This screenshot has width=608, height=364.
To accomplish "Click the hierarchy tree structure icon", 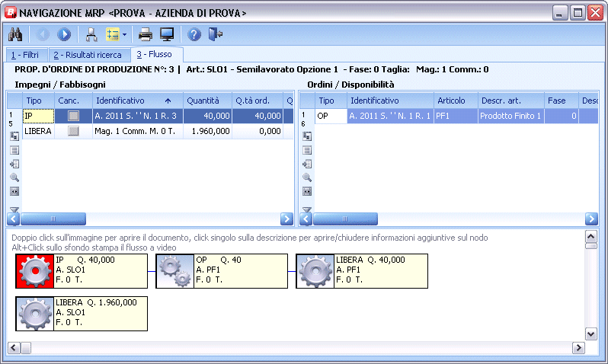I will tap(91, 34).
